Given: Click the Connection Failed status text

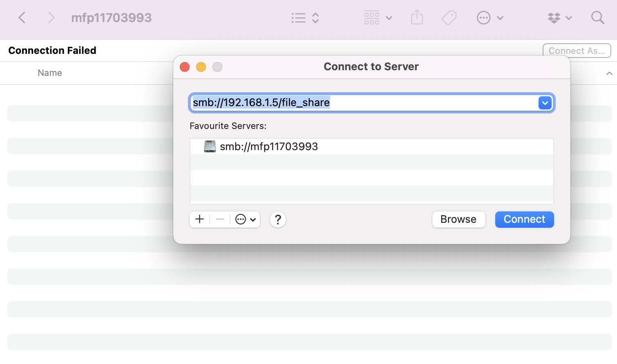Looking at the screenshot, I should tap(52, 51).
